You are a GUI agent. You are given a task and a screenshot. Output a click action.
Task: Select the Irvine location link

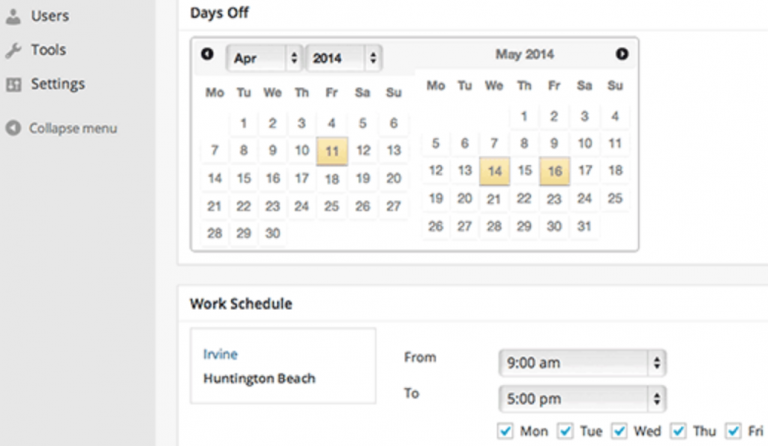coord(220,354)
